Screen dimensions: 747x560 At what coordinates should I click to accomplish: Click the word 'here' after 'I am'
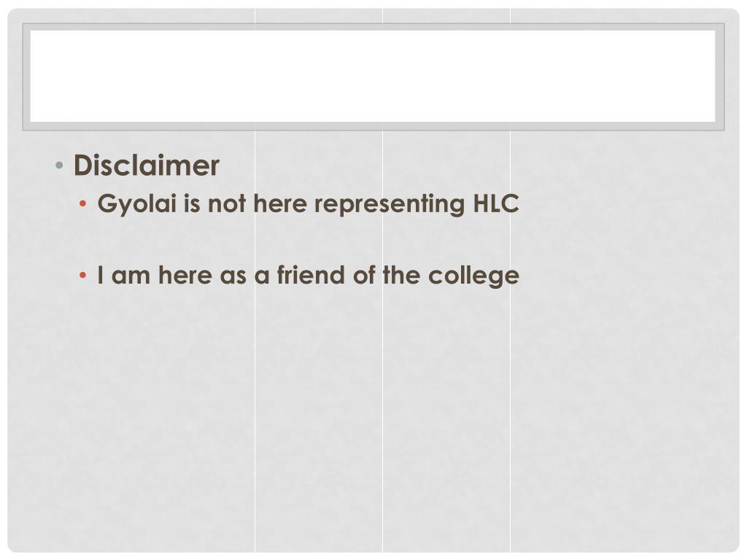coord(185,275)
